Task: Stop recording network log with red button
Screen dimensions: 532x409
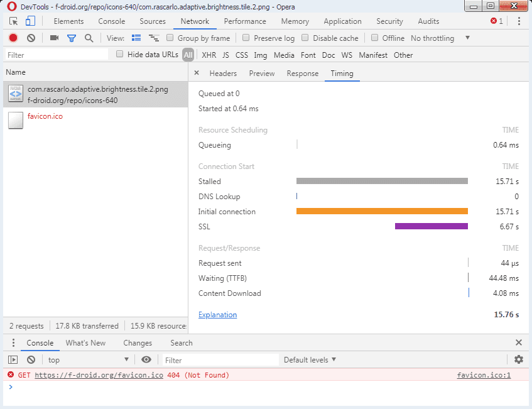Action: pos(13,38)
